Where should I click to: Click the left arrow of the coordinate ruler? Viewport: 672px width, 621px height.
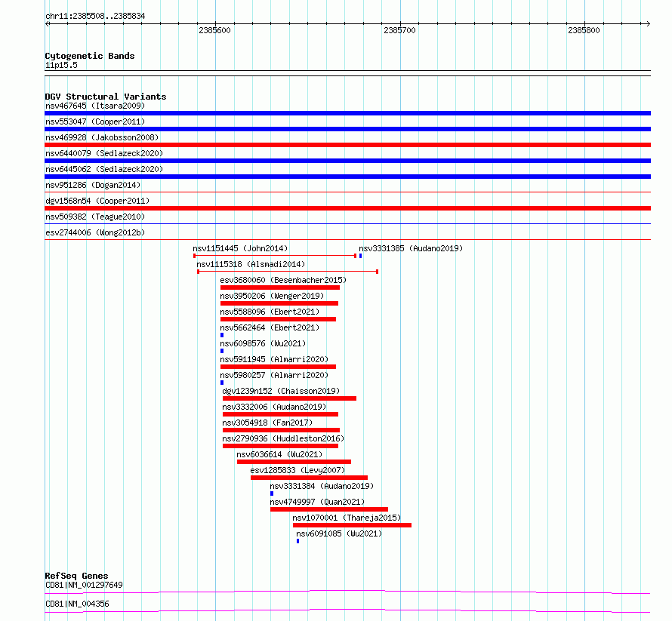pos(47,24)
